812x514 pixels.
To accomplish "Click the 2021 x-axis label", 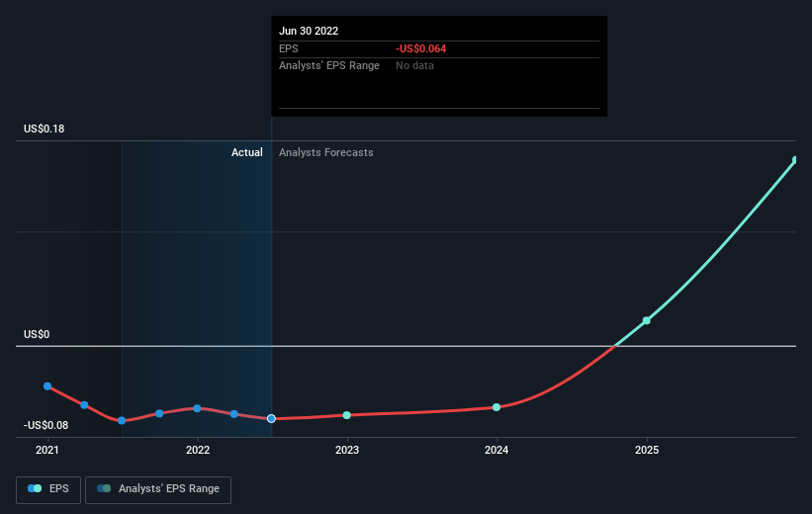I will pos(47,450).
